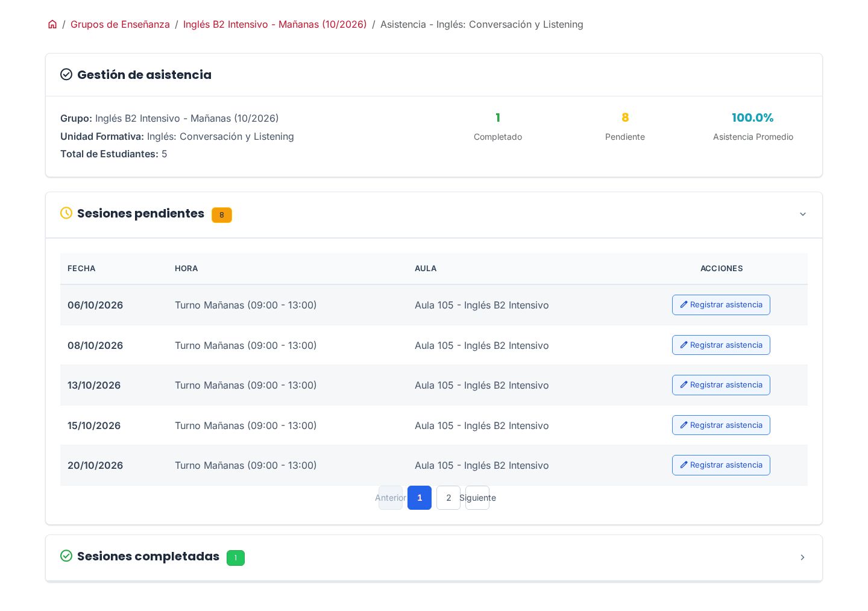Click the Anterior pagination button
This screenshot has width=868, height=611.
(391, 498)
